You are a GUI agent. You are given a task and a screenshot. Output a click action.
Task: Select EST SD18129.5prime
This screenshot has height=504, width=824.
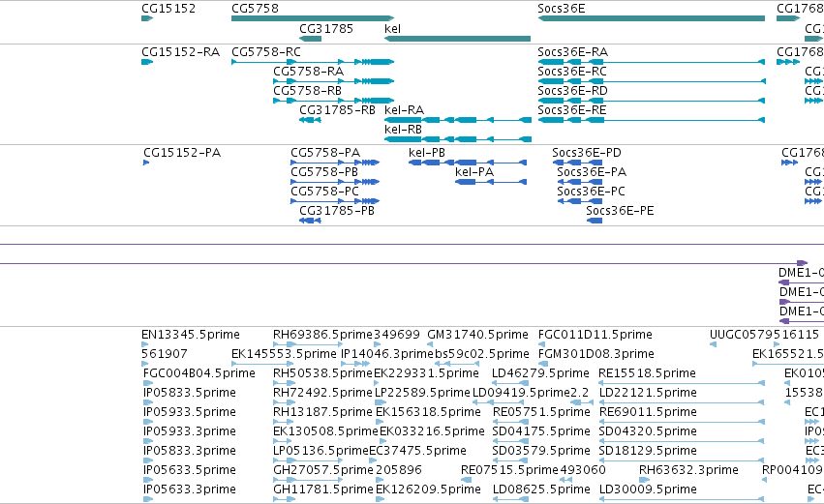tap(648, 452)
